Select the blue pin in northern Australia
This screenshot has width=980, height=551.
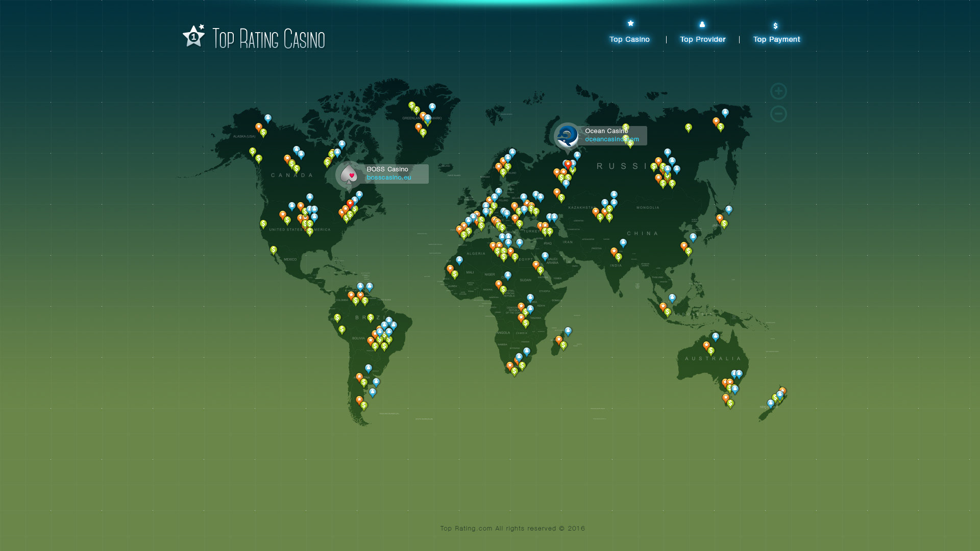click(716, 336)
